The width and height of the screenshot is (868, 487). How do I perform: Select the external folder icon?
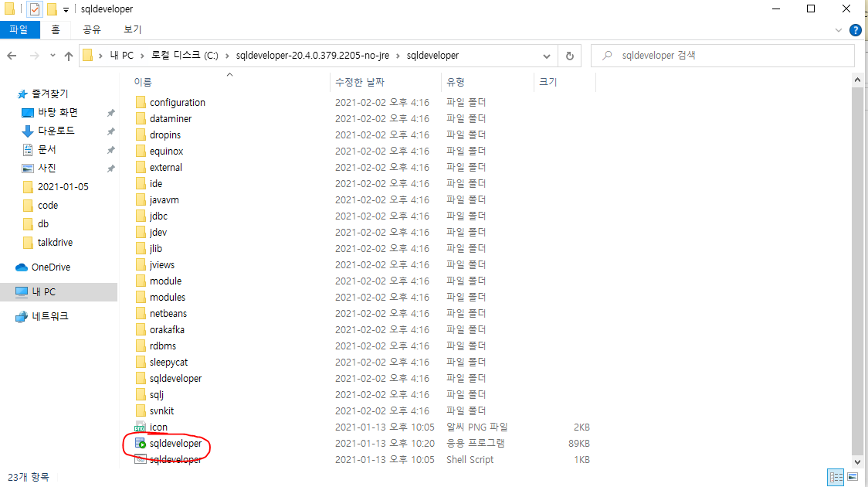tap(141, 167)
